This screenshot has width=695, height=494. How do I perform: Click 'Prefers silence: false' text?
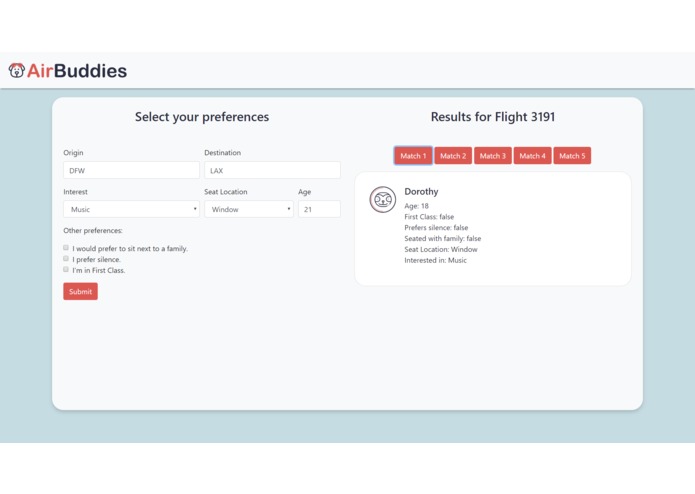click(436, 228)
